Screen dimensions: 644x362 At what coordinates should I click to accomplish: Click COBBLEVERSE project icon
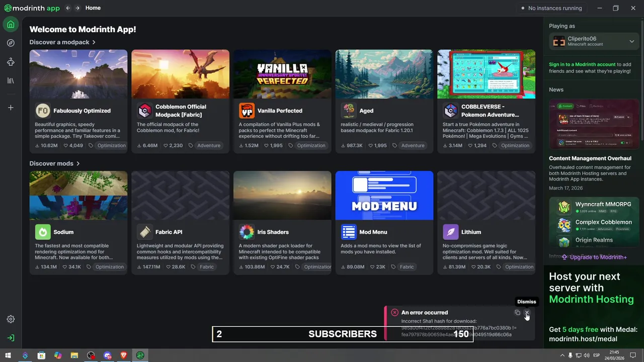[451, 111]
